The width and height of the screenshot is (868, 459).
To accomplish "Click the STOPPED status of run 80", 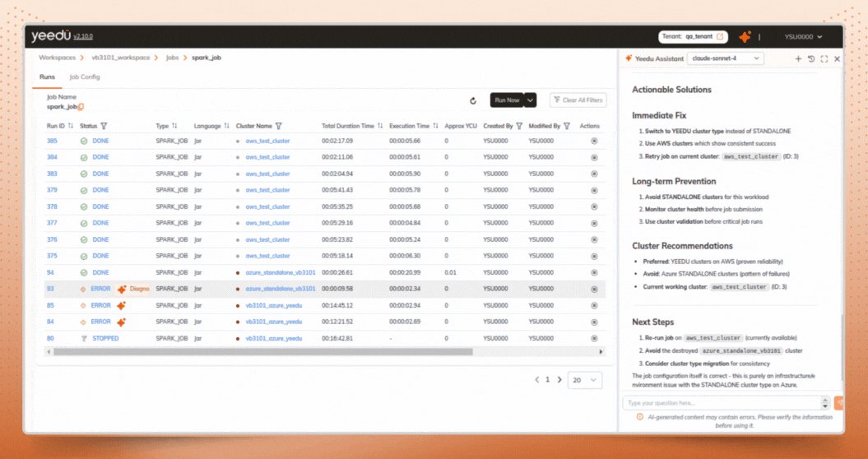I will (105, 338).
